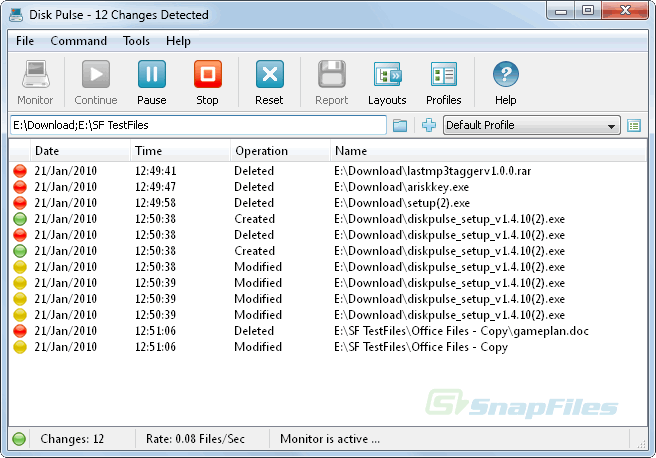The image size is (656, 458).
Task: Click Modified operation in the 12:51:06 row
Action: tap(258, 347)
